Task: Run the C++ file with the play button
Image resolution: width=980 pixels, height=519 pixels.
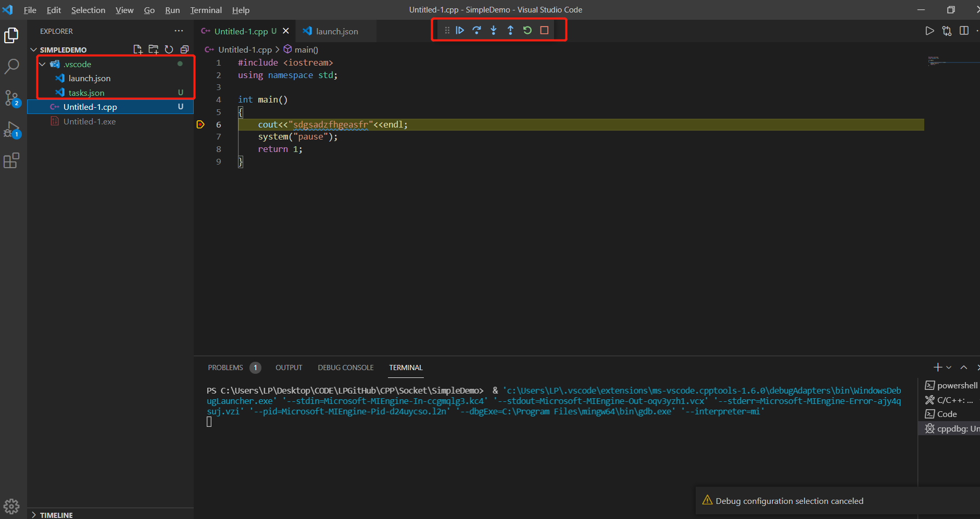Action: click(929, 31)
